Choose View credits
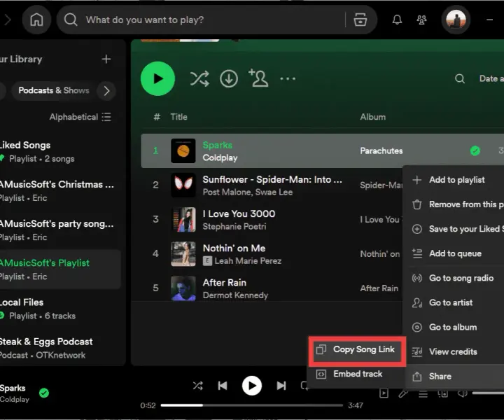Image resolution: width=504 pixels, height=420 pixels. [454, 352]
